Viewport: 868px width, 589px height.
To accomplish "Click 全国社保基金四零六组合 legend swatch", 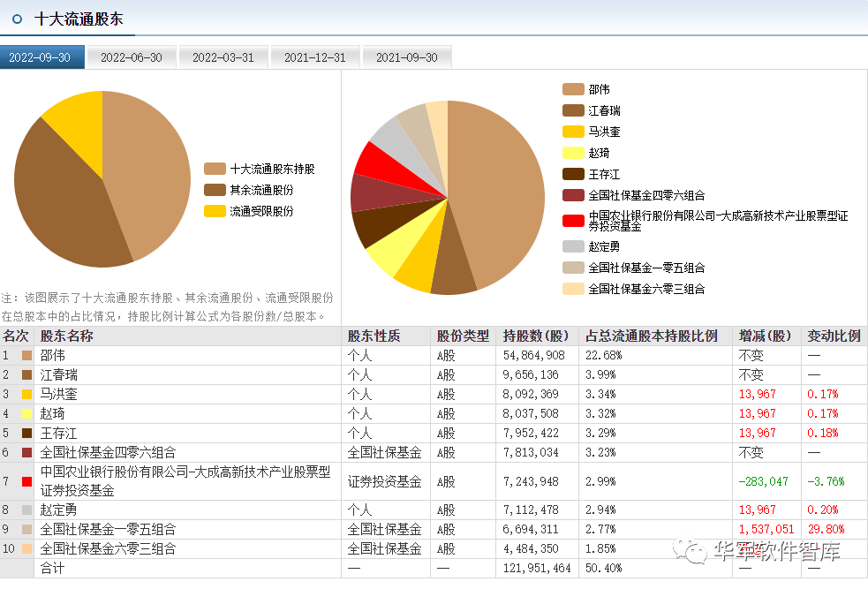I will click(x=573, y=195).
